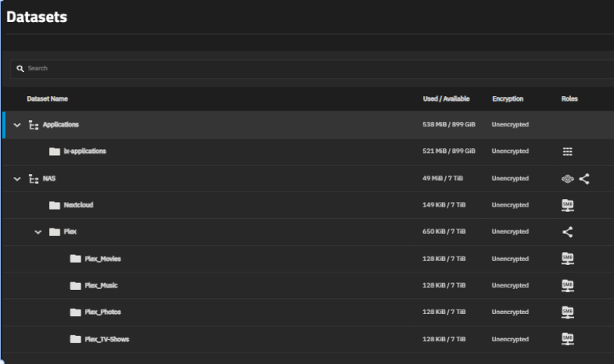Click the search magnifier icon

[20, 68]
